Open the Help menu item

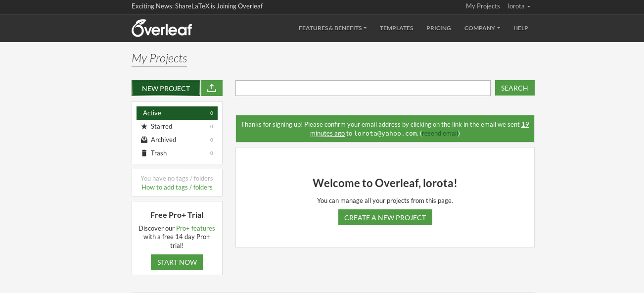tap(520, 28)
